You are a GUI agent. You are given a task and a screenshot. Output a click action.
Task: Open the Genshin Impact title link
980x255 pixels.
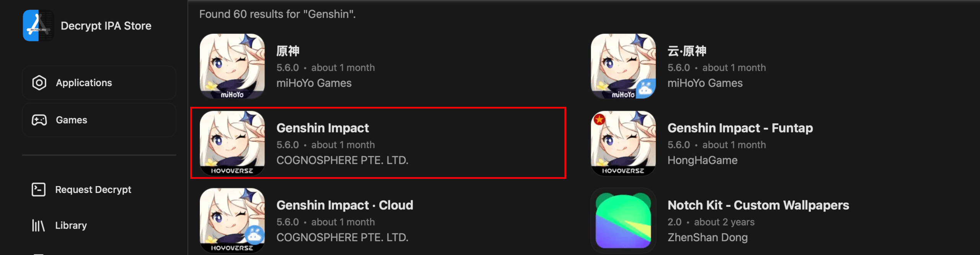tap(322, 128)
